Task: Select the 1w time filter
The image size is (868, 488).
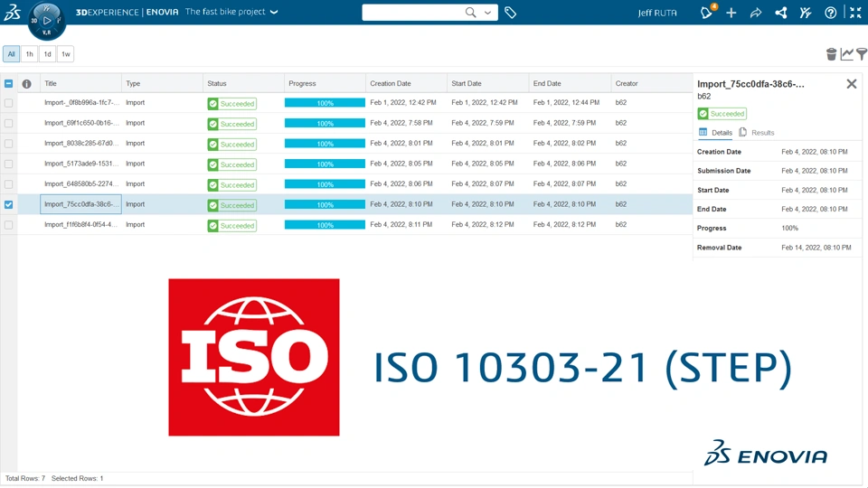Action: (x=66, y=53)
